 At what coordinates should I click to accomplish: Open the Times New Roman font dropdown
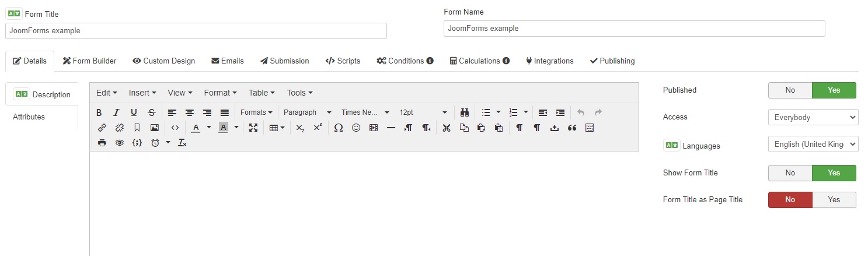click(x=364, y=112)
